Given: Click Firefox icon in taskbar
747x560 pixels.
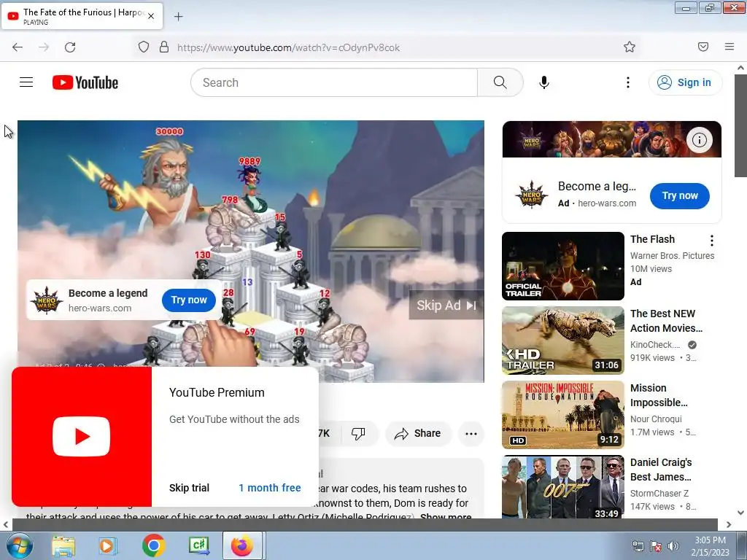Looking at the screenshot, I should coord(242,545).
